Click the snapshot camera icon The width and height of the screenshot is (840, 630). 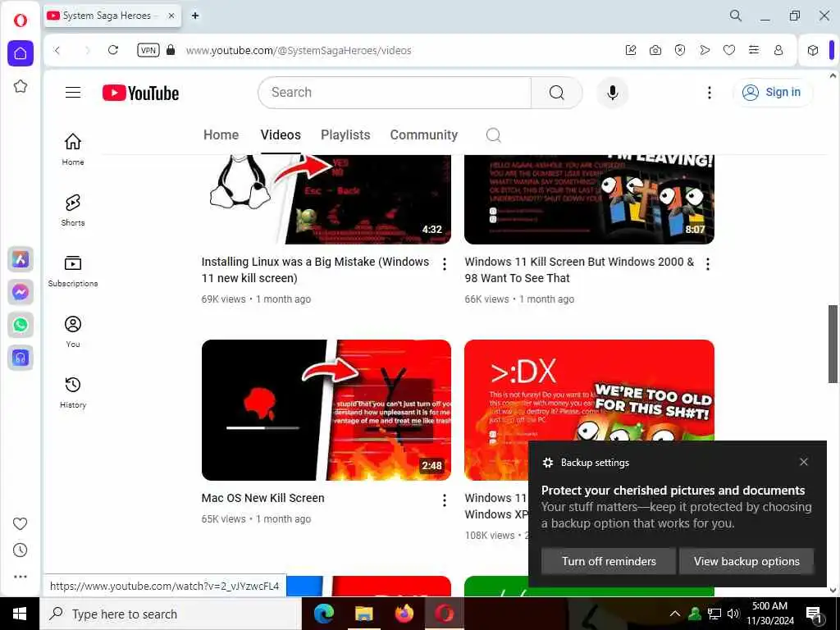(x=655, y=50)
